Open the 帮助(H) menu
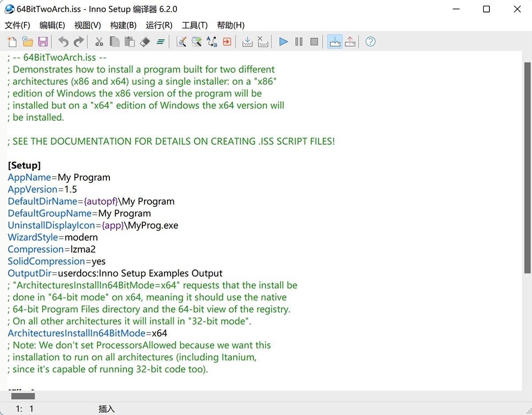 click(231, 25)
